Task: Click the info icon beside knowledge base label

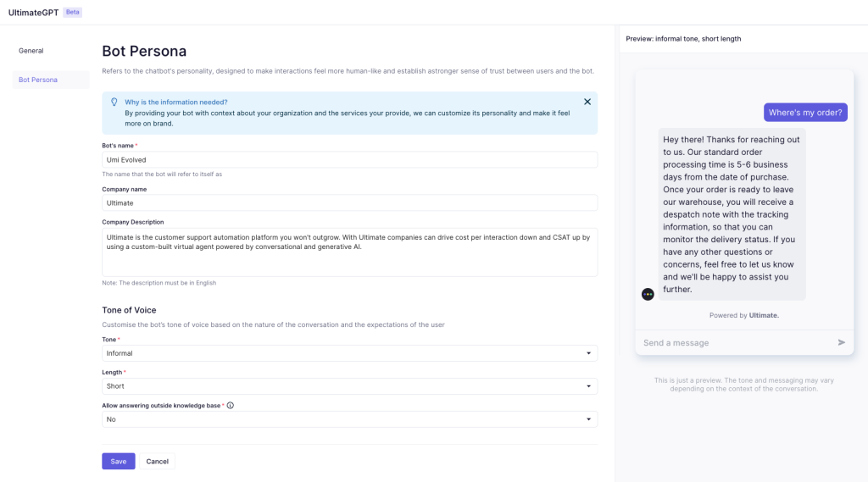Action: tap(231, 406)
